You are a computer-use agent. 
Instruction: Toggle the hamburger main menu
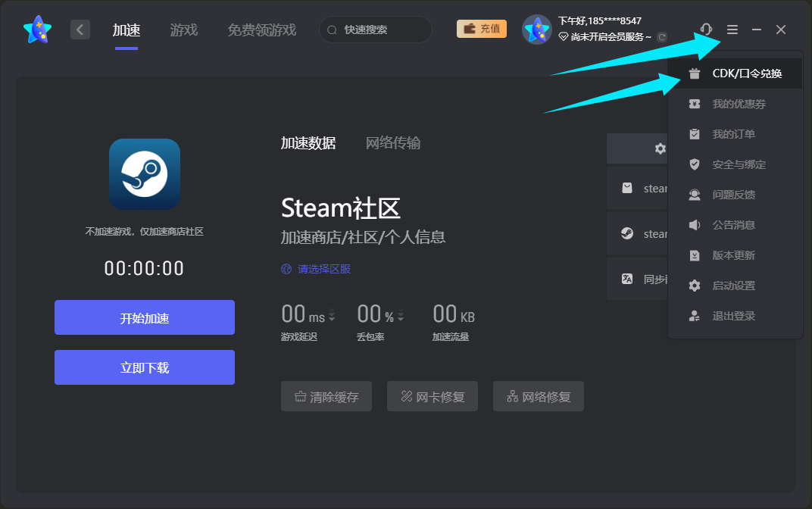732,30
